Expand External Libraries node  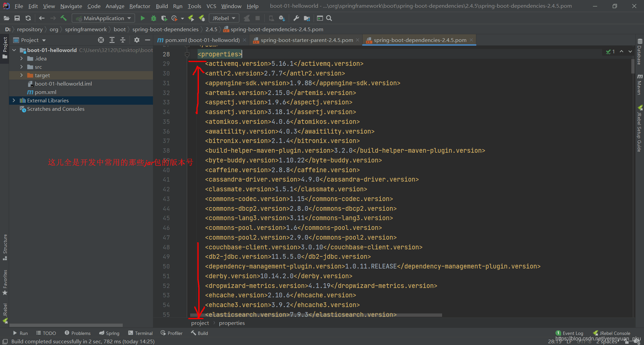[14, 100]
